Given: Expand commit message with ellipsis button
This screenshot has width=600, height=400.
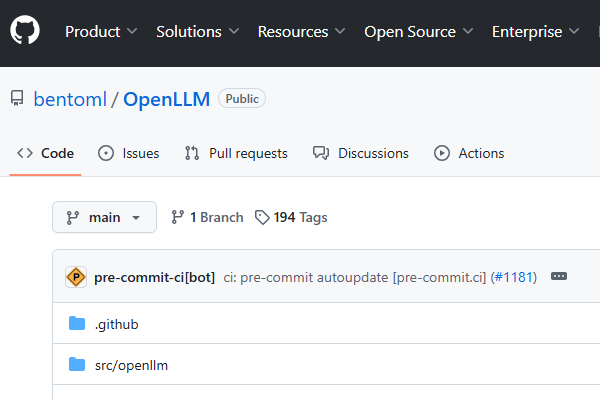Looking at the screenshot, I should 559,277.
